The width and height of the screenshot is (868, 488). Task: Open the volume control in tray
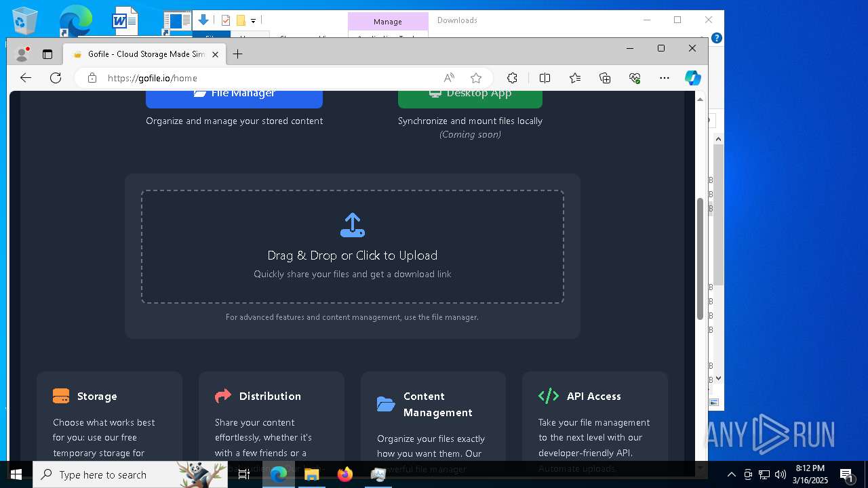tap(781, 474)
